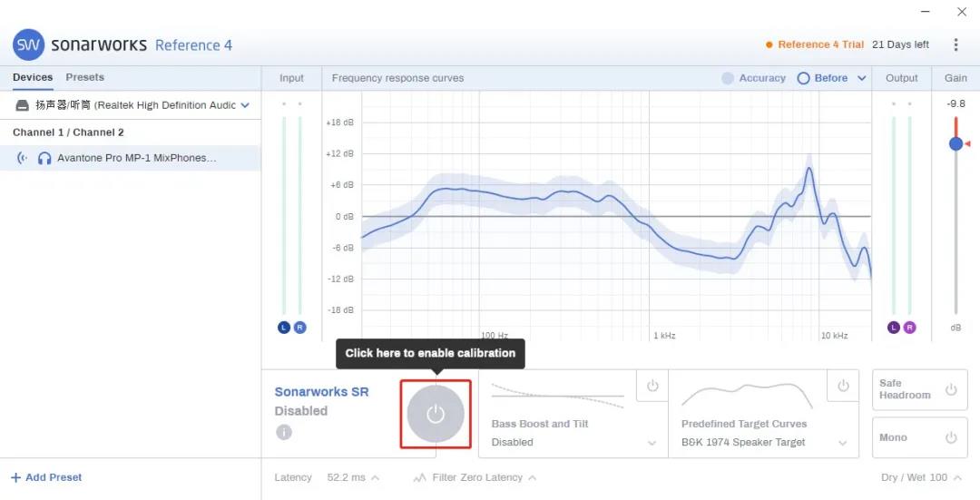This screenshot has height=500, width=980.
Task: Click the active-sound icon beside Avantone preset
Action: [23, 158]
